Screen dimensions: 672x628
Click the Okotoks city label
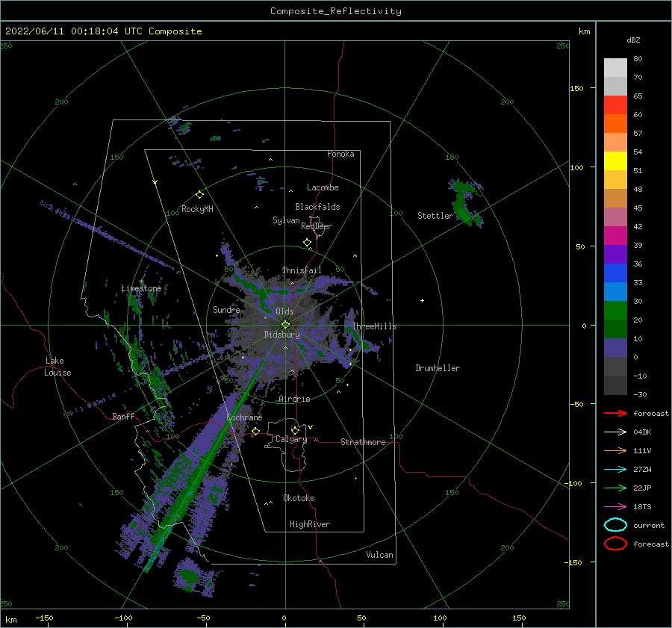tap(299, 498)
